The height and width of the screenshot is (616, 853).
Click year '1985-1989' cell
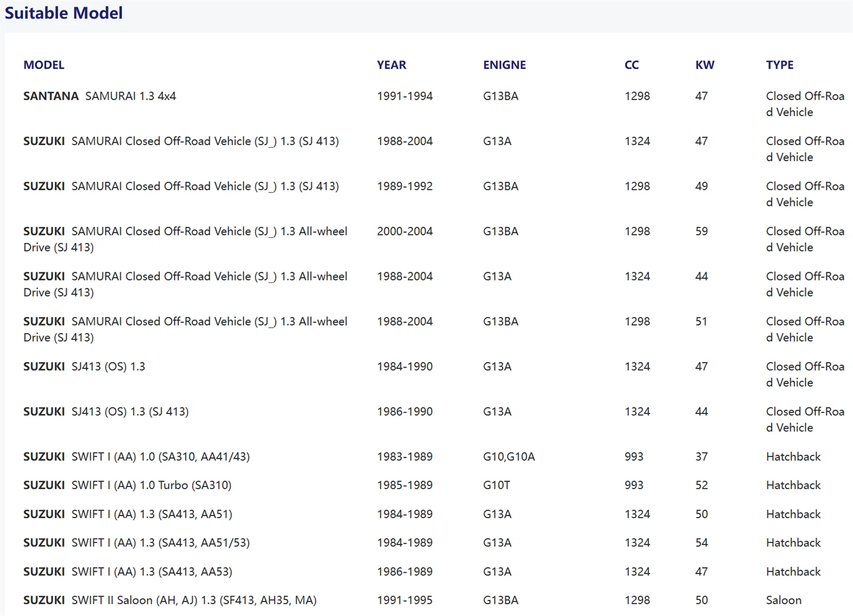point(405,485)
